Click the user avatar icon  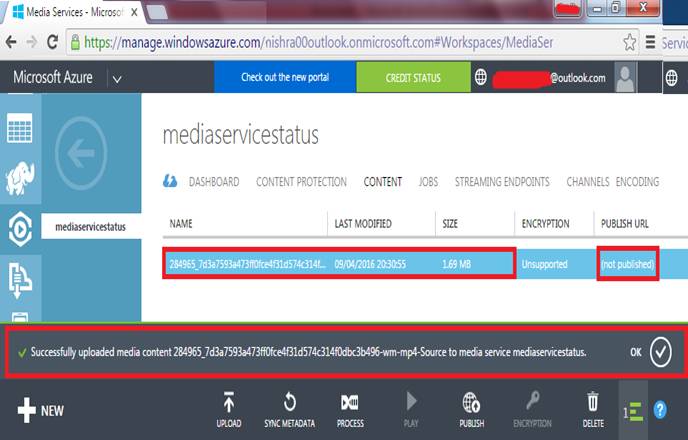[625, 77]
